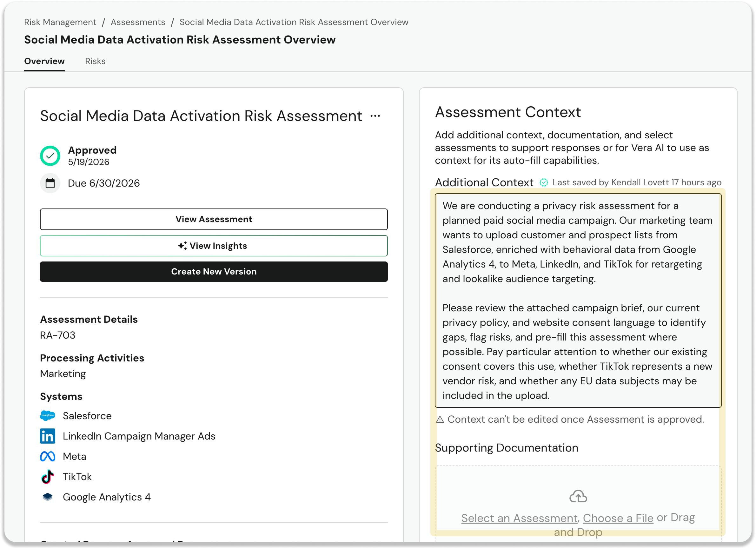Click the TikTok system entry
Image resolution: width=756 pixels, height=549 pixels.
click(x=66, y=477)
